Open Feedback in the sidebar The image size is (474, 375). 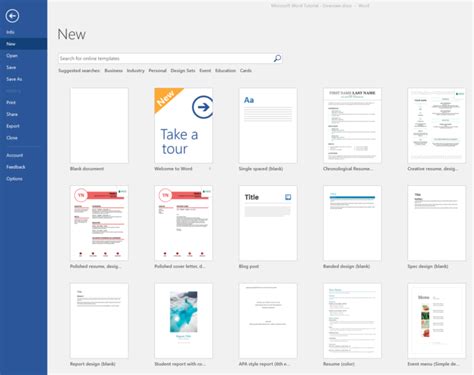pyautogui.click(x=16, y=167)
